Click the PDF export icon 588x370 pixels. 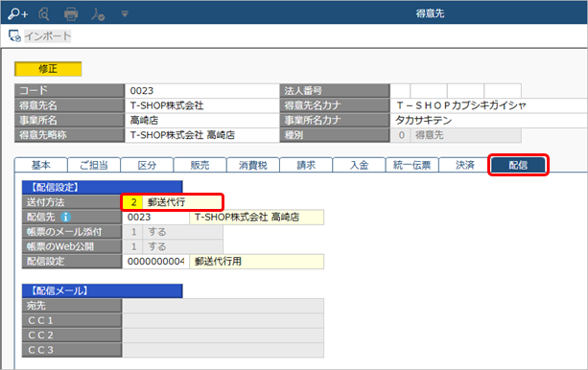(x=98, y=13)
